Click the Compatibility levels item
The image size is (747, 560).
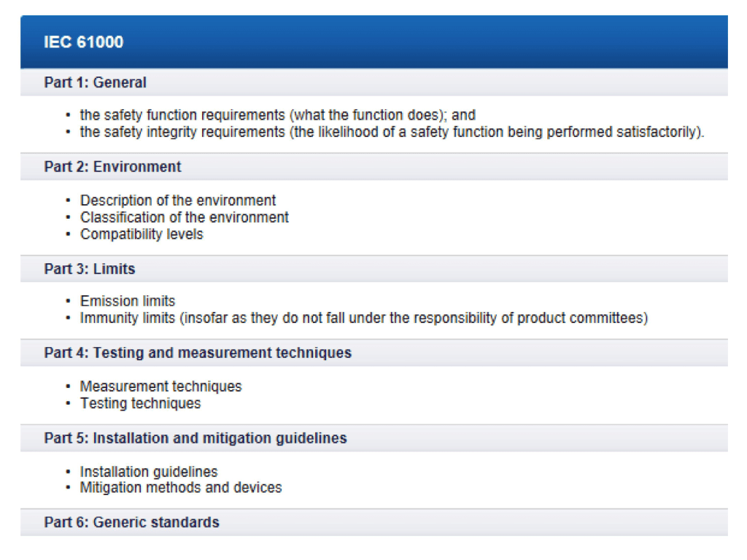tap(142, 234)
